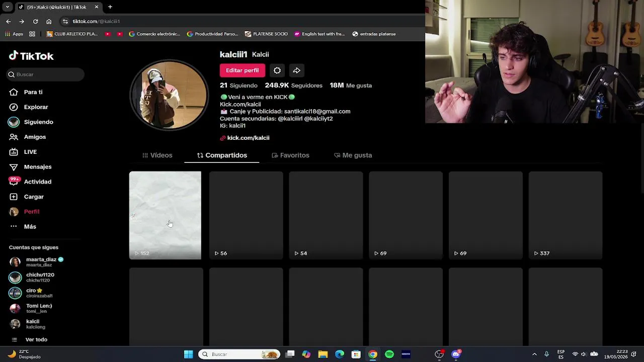The height and width of the screenshot is (362, 644).
Task: Open CLUB ATLETICO PLA... bookmark
Action: pyautogui.click(x=72, y=34)
